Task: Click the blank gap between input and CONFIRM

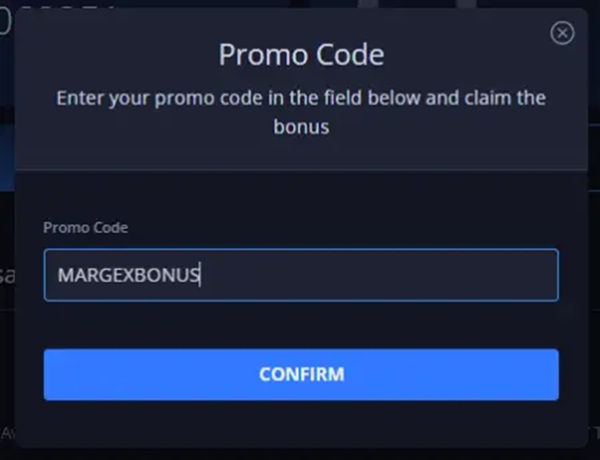Action: tap(300, 325)
